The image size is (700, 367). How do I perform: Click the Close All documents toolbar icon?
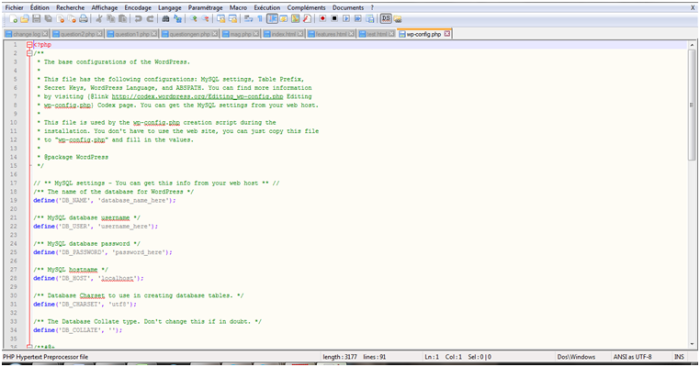71,19
